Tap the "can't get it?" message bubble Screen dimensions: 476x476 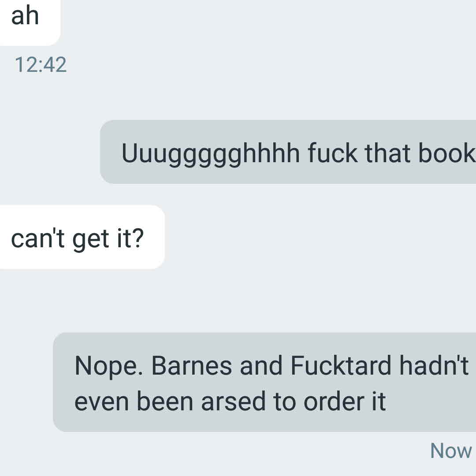tap(82, 237)
